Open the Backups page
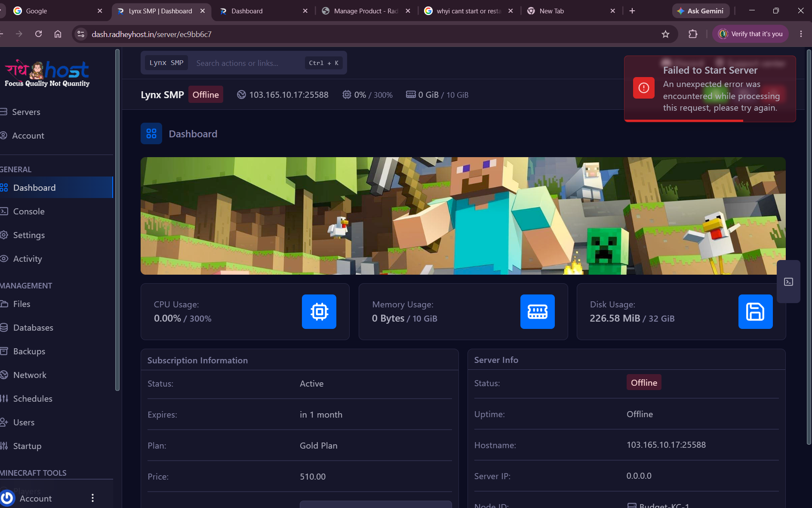 tap(29, 351)
